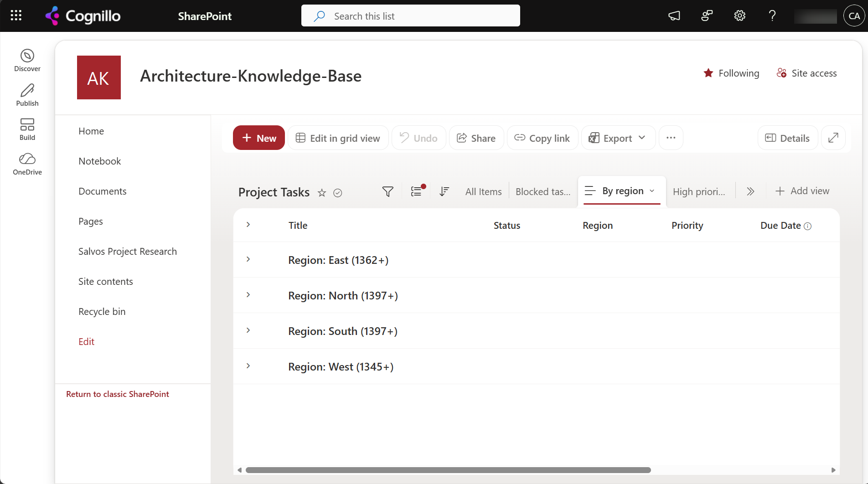Click Architecture-Knowledge-Base site title
Screen dimensions: 868x484
click(x=251, y=76)
